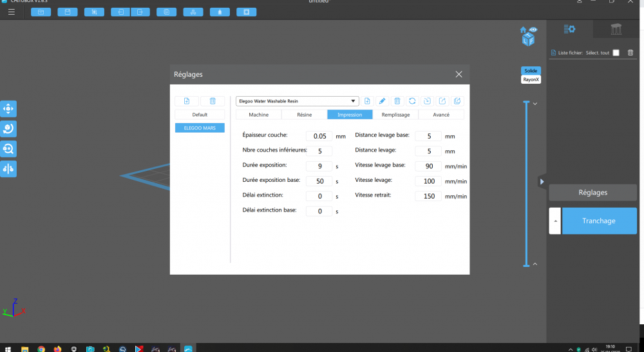Viewport: 644px width, 352px height.
Task: Click the copy model toolbar icon
Action: point(167,12)
